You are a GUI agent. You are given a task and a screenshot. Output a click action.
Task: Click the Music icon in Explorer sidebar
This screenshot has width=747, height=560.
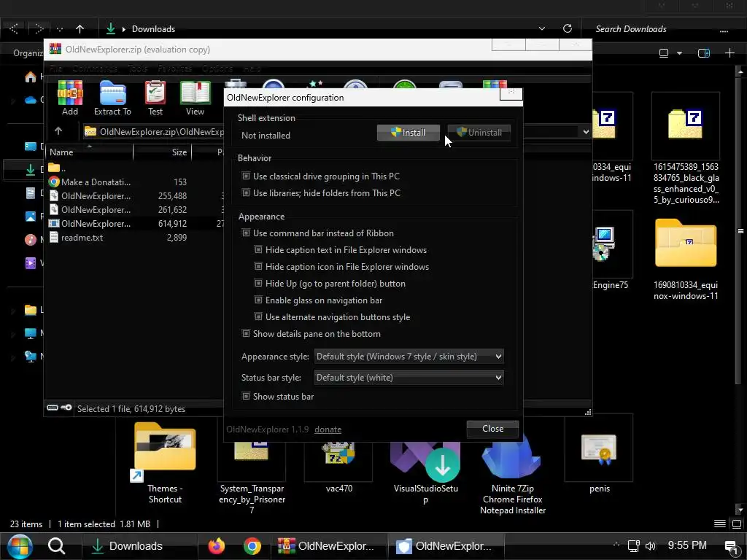click(31, 239)
